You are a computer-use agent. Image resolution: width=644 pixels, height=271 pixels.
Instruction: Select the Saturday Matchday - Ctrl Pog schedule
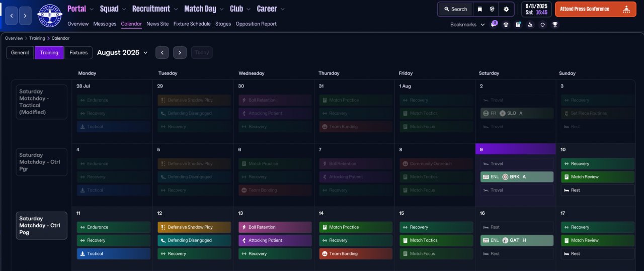coord(41,225)
